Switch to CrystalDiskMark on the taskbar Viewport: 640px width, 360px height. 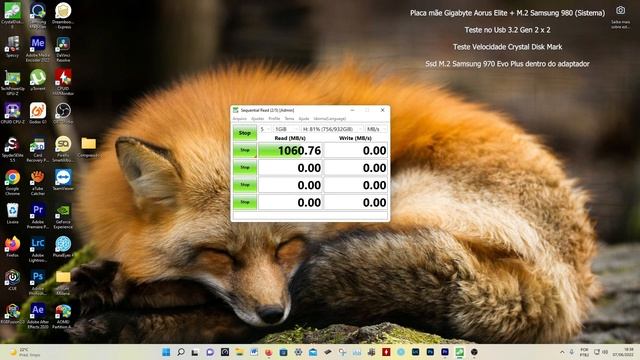[460, 352]
